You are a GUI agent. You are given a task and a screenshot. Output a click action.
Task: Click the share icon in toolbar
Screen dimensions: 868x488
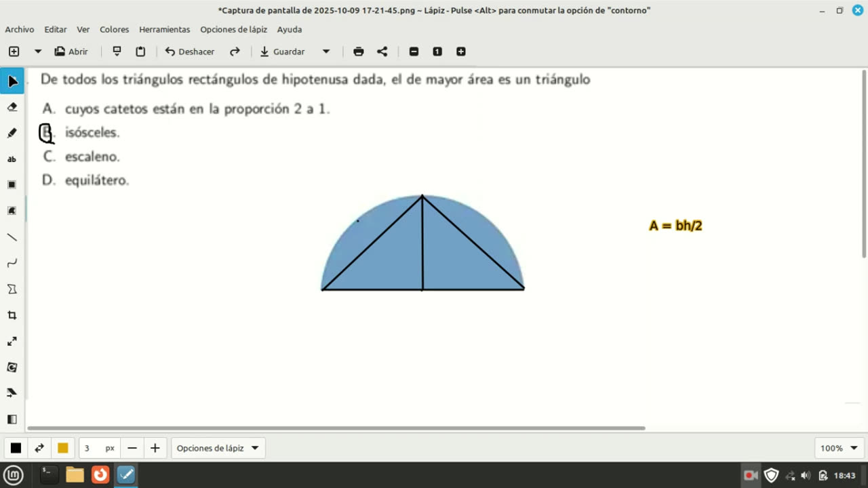click(382, 52)
